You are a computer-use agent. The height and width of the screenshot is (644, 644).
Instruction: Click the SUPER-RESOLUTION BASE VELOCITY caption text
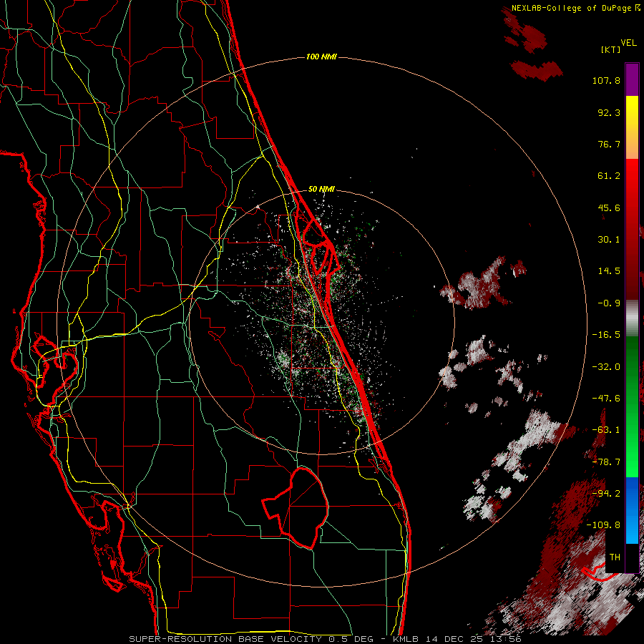pos(225,639)
